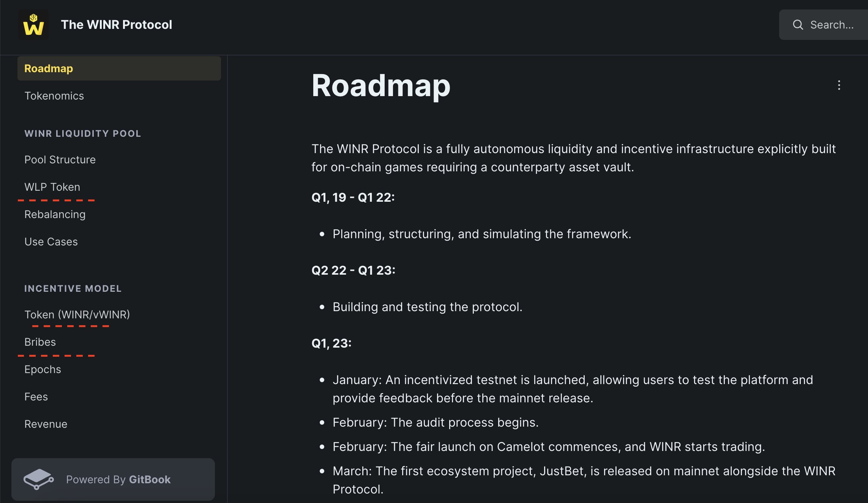This screenshot has width=868, height=503.
Task: Click the WINR Liquidity Pool section heading
Action: 82,134
